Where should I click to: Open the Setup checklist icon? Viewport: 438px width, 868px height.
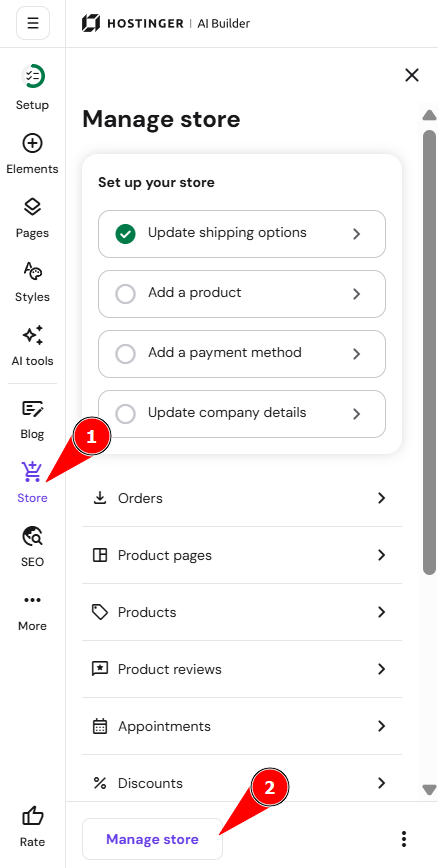[33, 76]
